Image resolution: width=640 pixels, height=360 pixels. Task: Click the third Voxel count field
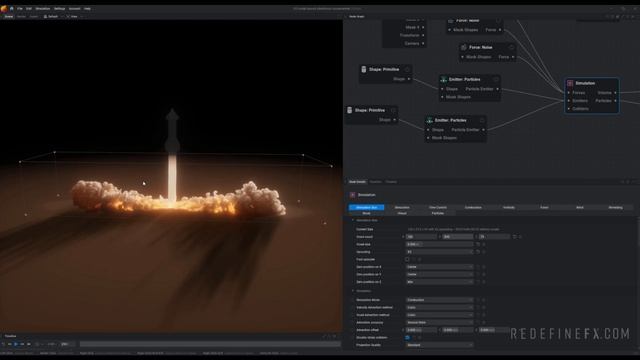494,237
